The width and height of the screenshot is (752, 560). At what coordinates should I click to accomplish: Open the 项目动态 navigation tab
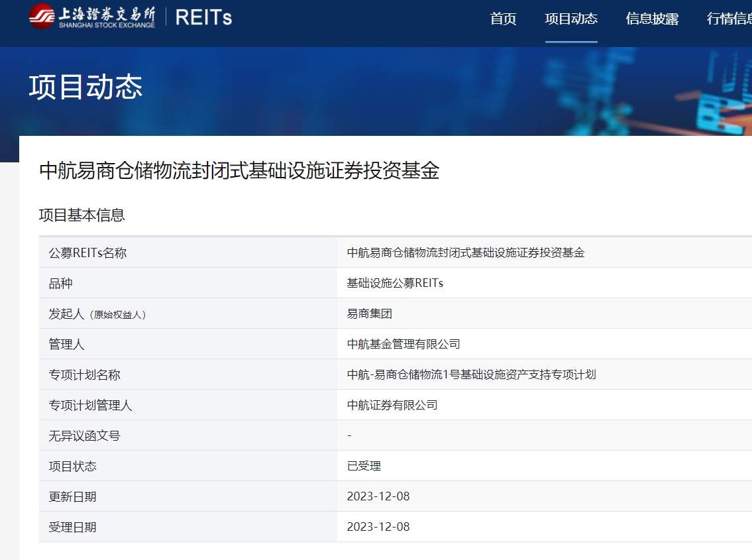pyautogui.click(x=571, y=19)
